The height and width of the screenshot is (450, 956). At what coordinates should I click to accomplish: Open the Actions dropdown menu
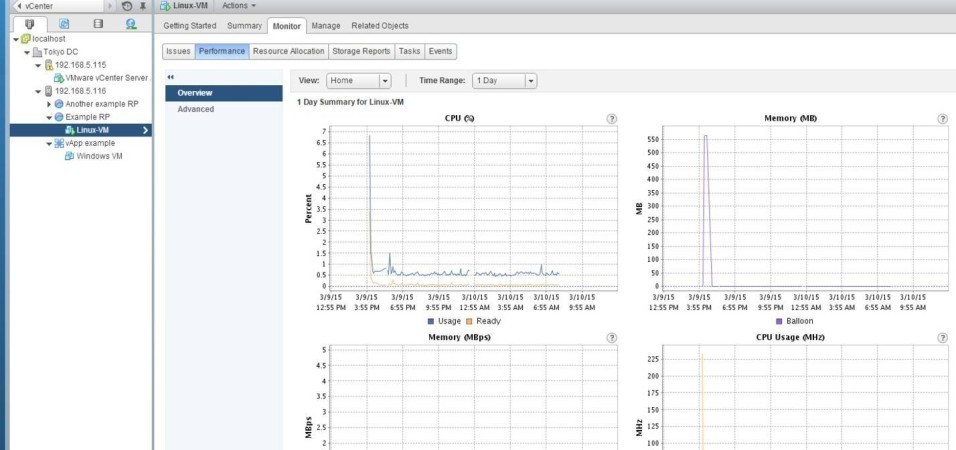click(x=239, y=6)
